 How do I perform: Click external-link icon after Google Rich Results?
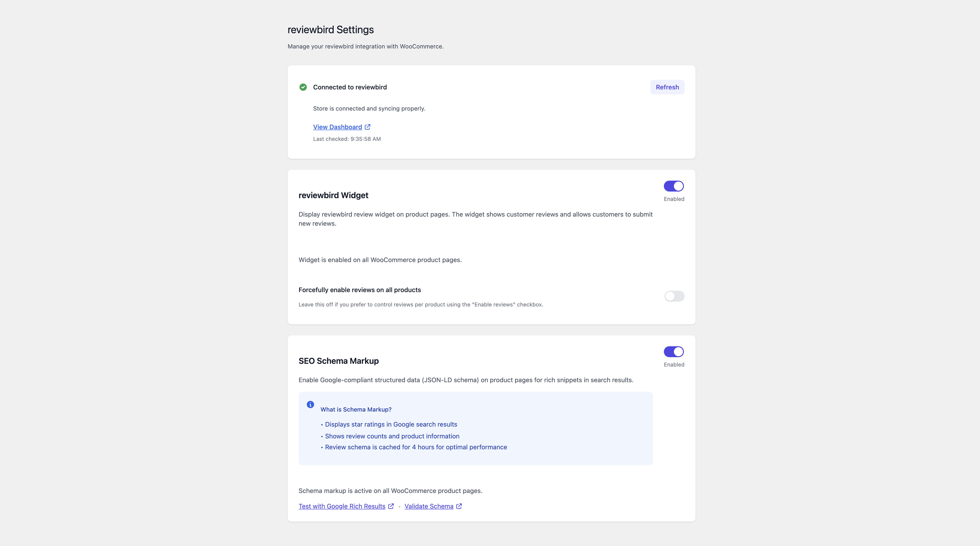coord(391,506)
